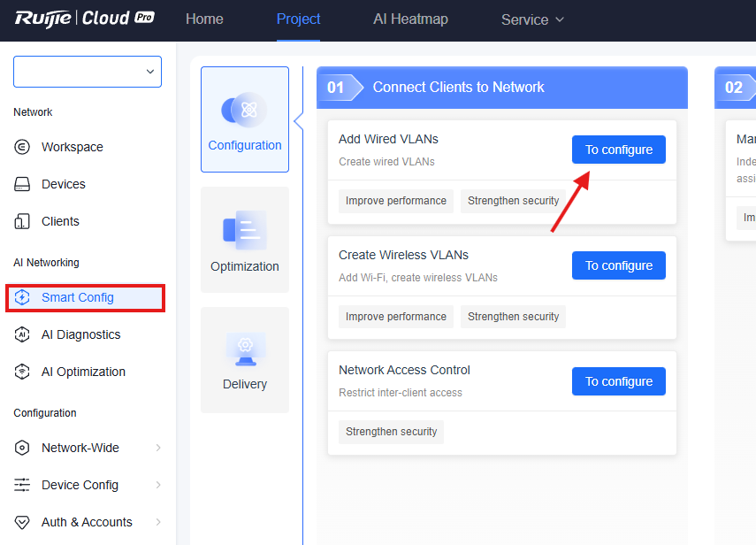The width and height of the screenshot is (756, 545).
Task: Expand Device Config submenu chevron
Action: (158, 485)
